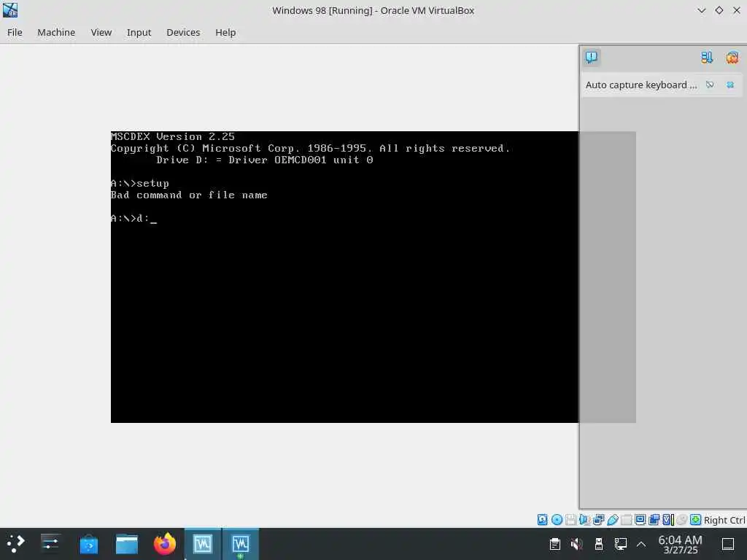The image size is (747, 560).
Task: Click the floppy disk indicator in status bar
Action: [x=570, y=519]
